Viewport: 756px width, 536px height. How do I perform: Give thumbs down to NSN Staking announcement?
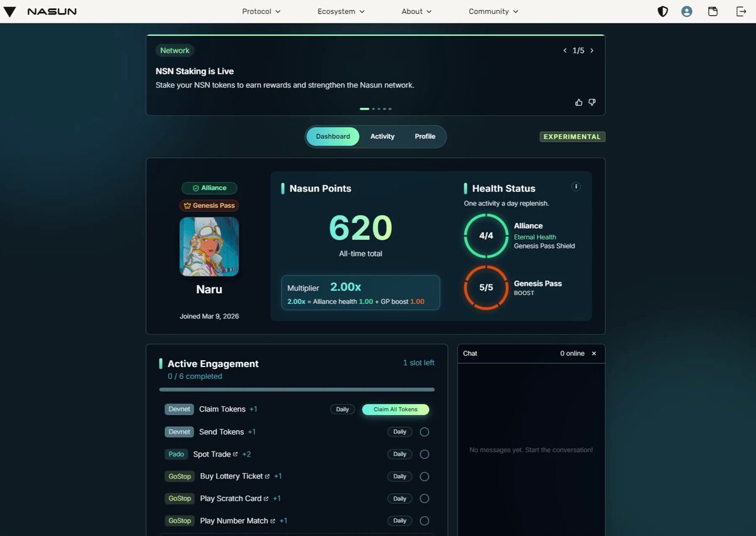[592, 102]
